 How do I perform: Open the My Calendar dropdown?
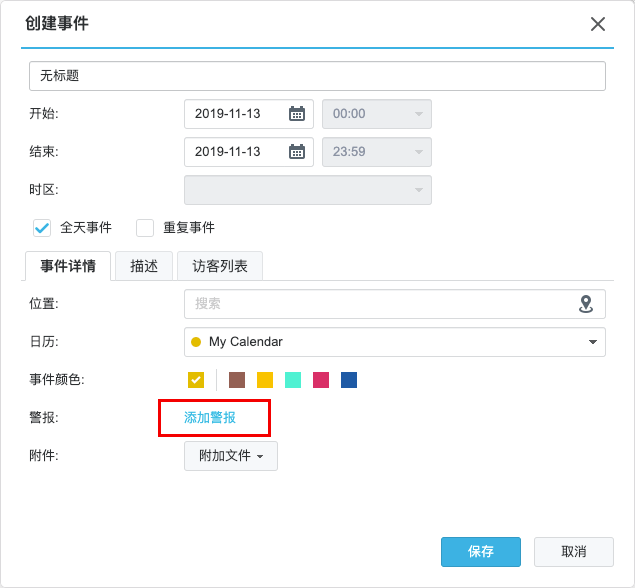coord(395,342)
